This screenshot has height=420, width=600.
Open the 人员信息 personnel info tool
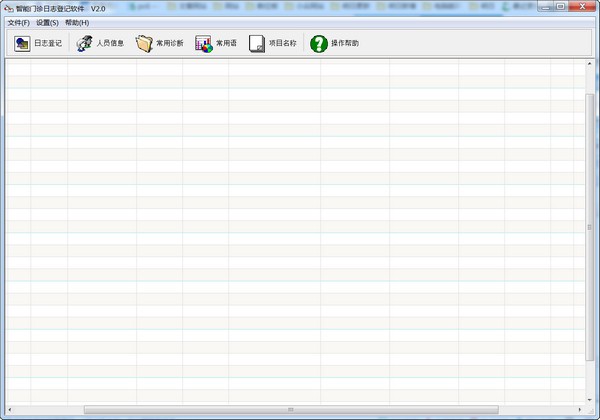[x=100, y=44]
